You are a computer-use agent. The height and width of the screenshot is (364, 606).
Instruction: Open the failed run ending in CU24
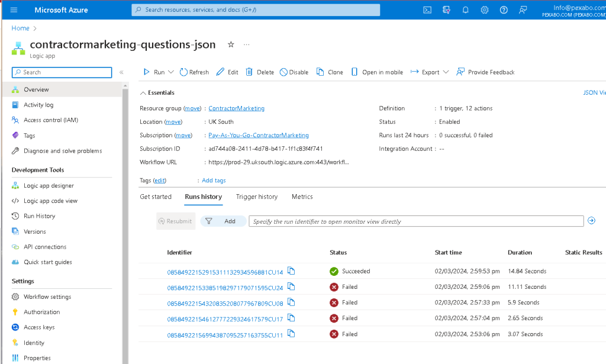(225, 288)
